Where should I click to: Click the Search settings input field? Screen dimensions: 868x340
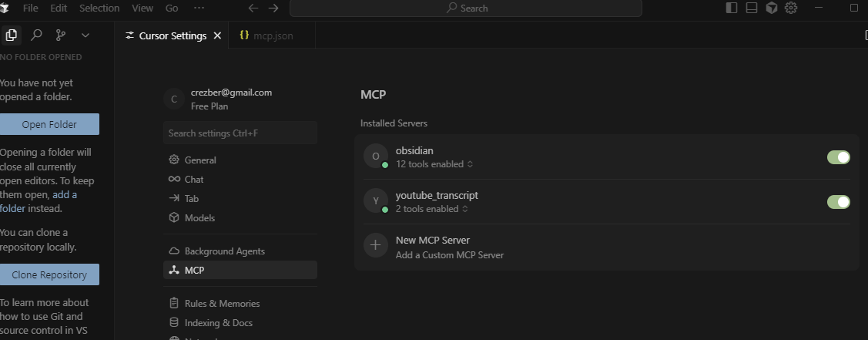(240, 133)
